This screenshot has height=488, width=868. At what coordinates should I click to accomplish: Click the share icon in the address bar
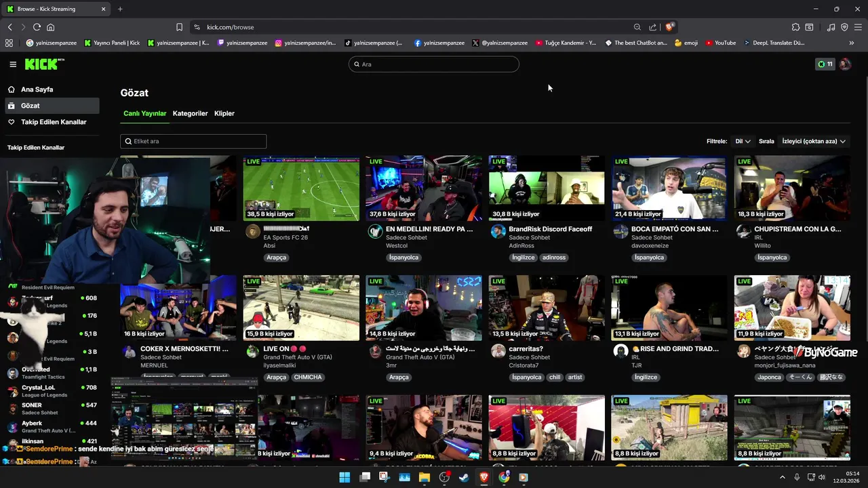point(652,27)
